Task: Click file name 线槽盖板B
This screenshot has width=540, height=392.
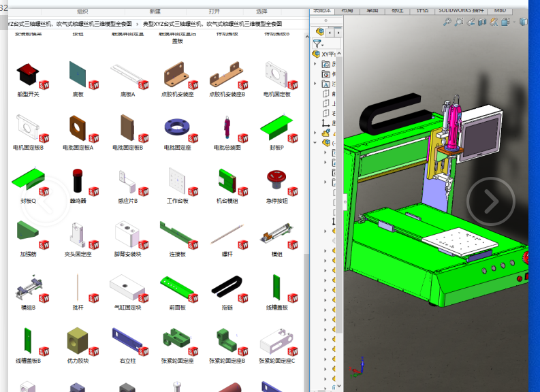Action: point(28,361)
